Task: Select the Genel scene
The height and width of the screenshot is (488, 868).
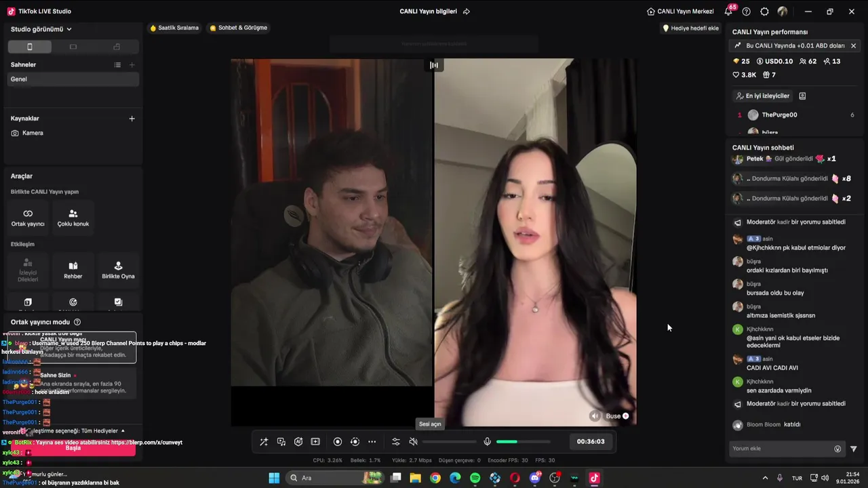Action: pyautogui.click(x=73, y=79)
